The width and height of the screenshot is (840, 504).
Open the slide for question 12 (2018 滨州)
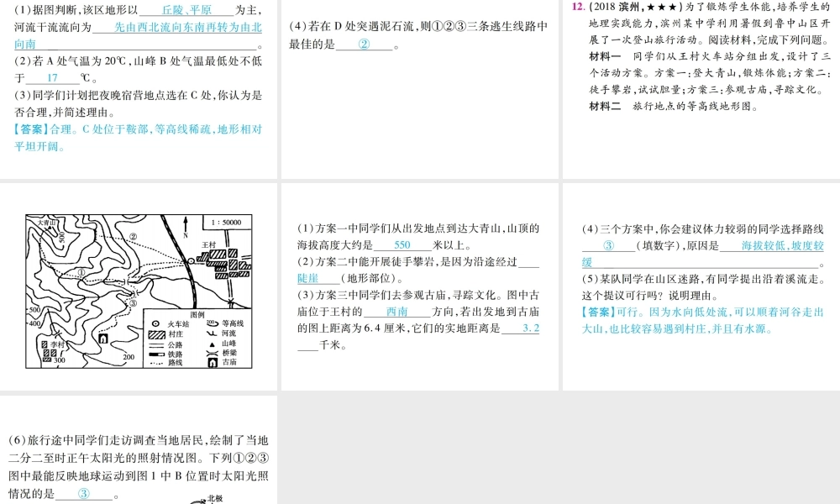coord(701,89)
